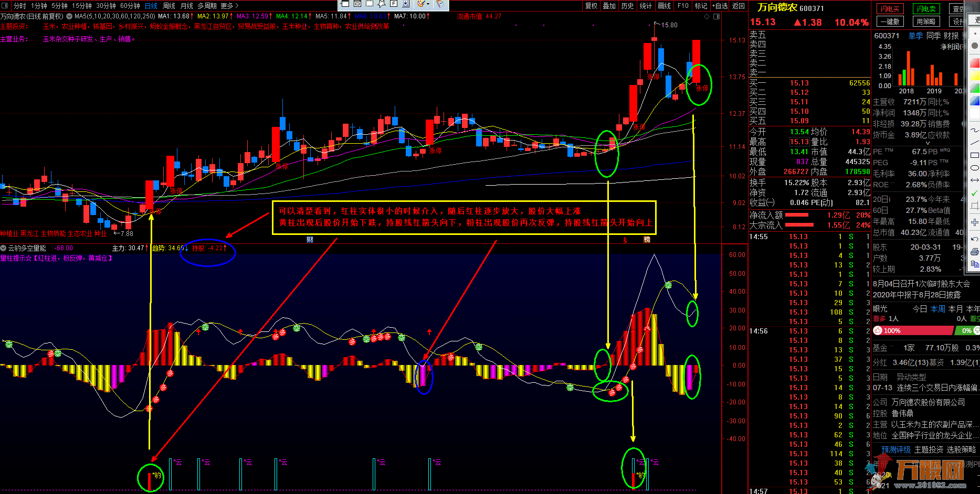
Task: Switch to 15分钟 period
Action: tap(82, 6)
